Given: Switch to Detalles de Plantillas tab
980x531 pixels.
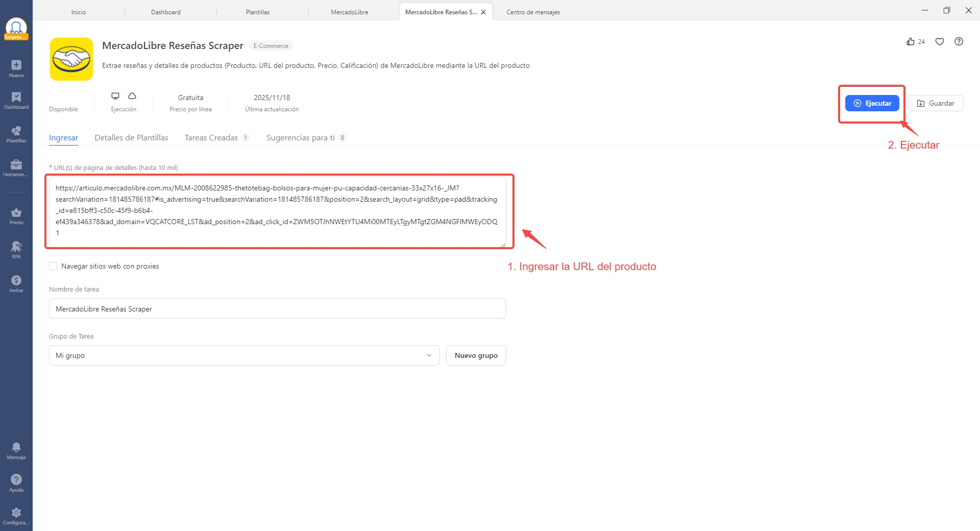Looking at the screenshot, I should [x=131, y=138].
